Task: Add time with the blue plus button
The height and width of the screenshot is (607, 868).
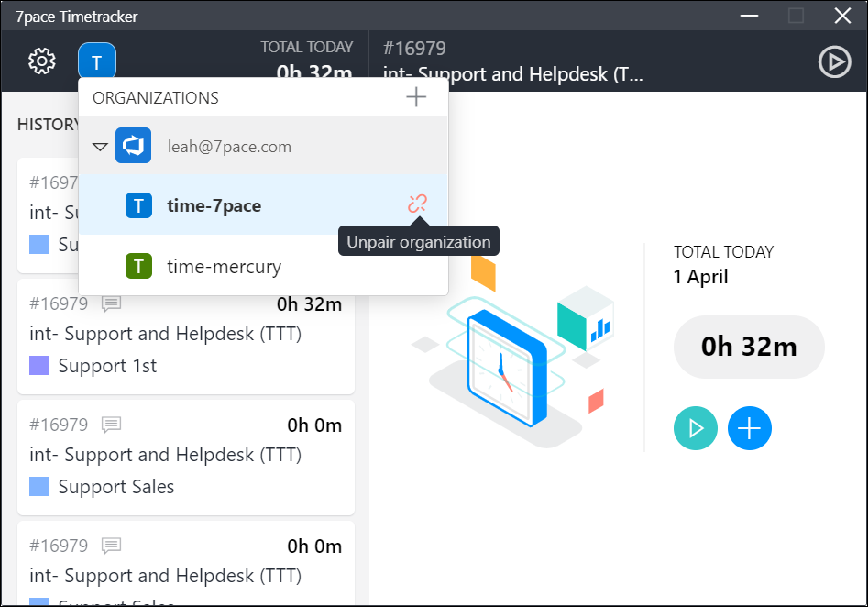Action: 750,428
